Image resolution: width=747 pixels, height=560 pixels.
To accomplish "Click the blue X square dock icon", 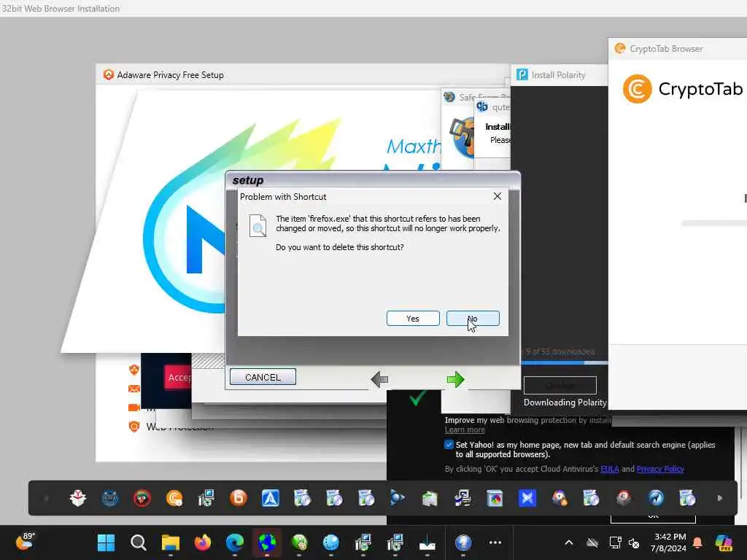I will (x=527, y=498).
